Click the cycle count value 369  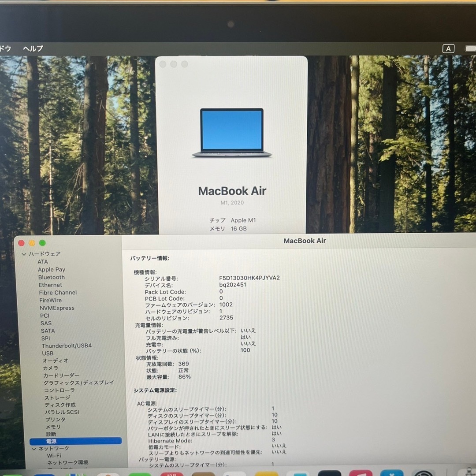pyautogui.click(x=183, y=364)
